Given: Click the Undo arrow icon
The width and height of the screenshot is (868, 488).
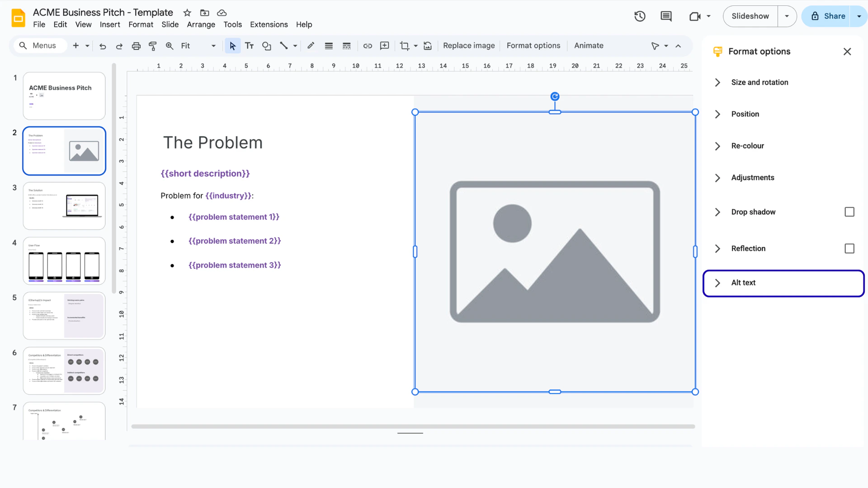Looking at the screenshot, I should coord(103,46).
